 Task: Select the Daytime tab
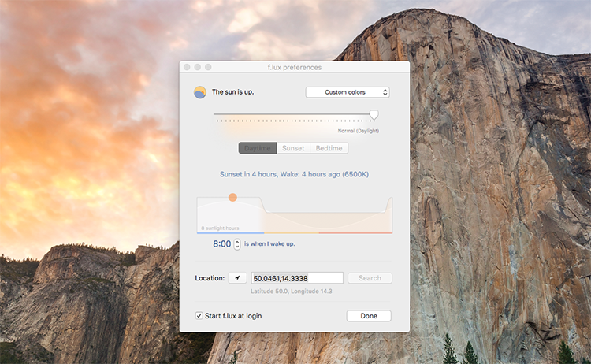pyautogui.click(x=258, y=148)
